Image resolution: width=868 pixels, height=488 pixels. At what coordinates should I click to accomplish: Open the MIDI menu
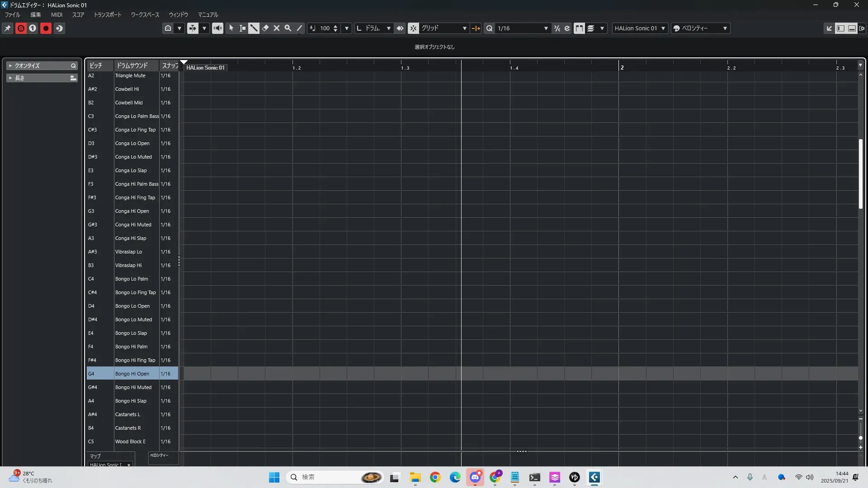point(57,14)
